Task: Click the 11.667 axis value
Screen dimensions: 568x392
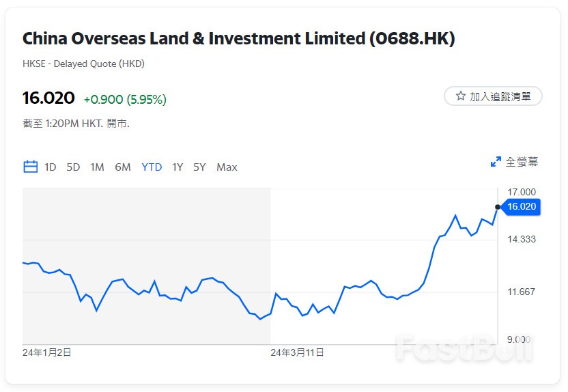Action: [521, 292]
